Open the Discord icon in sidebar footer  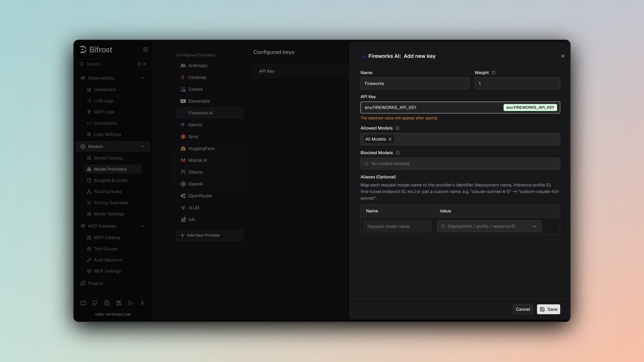pyautogui.click(x=83, y=303)
